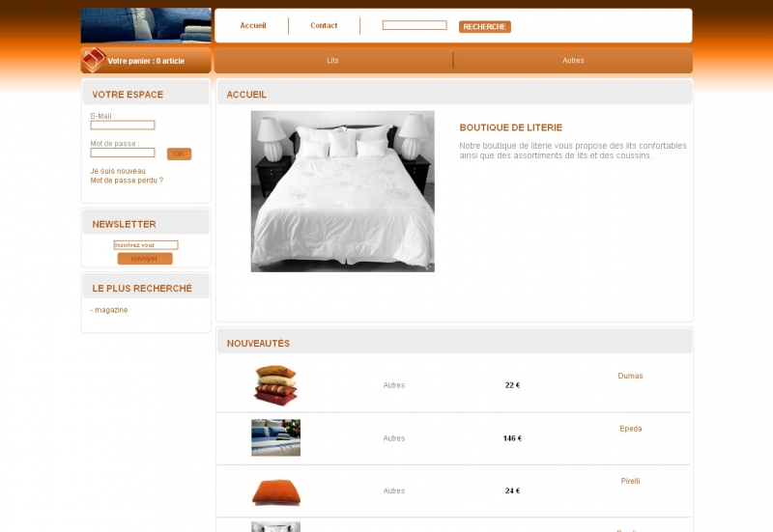This screenshot has height=532, width=773.
Task: Click Autres category in 22 € row
Action: 394,385
